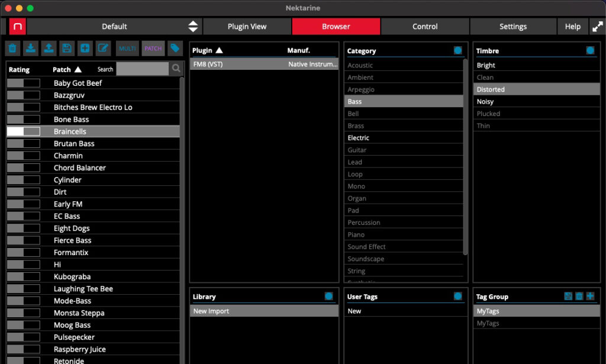The image size is (606, 364).
Task: Reverse patch sort order via Patch arrow
Action: (x=78, y=70)
